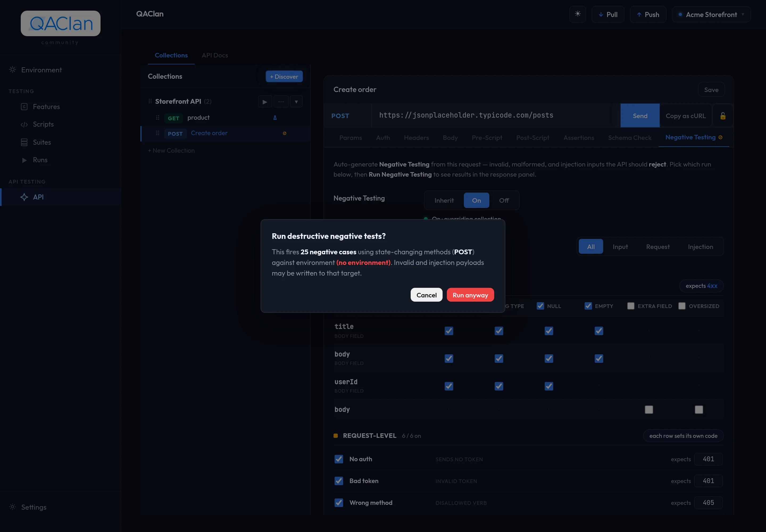Set Negative Testing to Off

coord(504,200)
